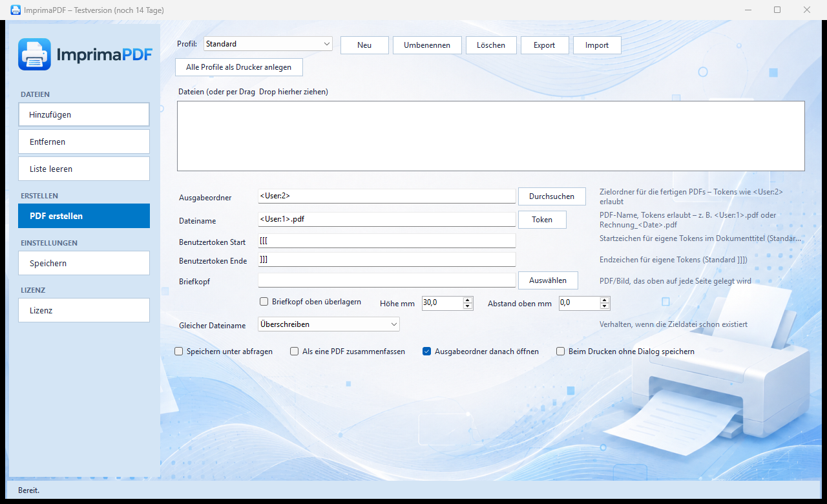This screenshot has height=504, width=827.
Task: Click the title bar app icon
Action: (16, 10)
